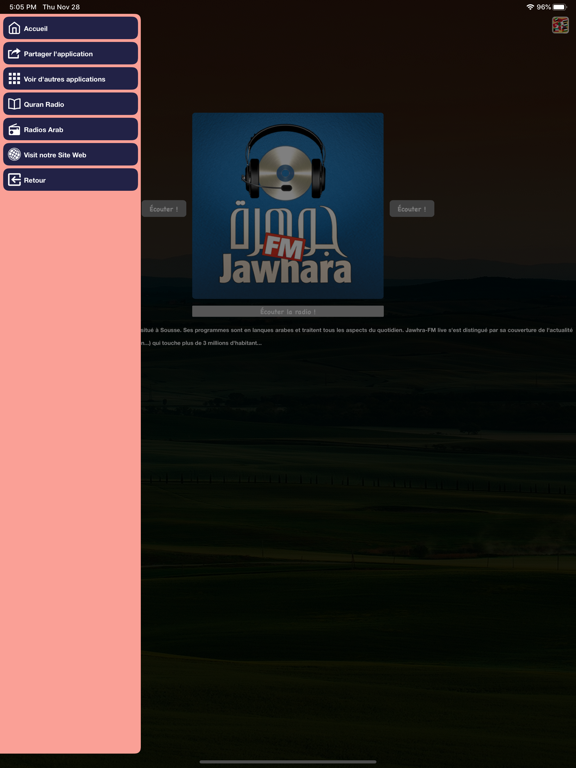Image resolution: width=576 pixels, height=768 pixels.
Task: Click the back arrow icon beside Retour
Action: 14,180
